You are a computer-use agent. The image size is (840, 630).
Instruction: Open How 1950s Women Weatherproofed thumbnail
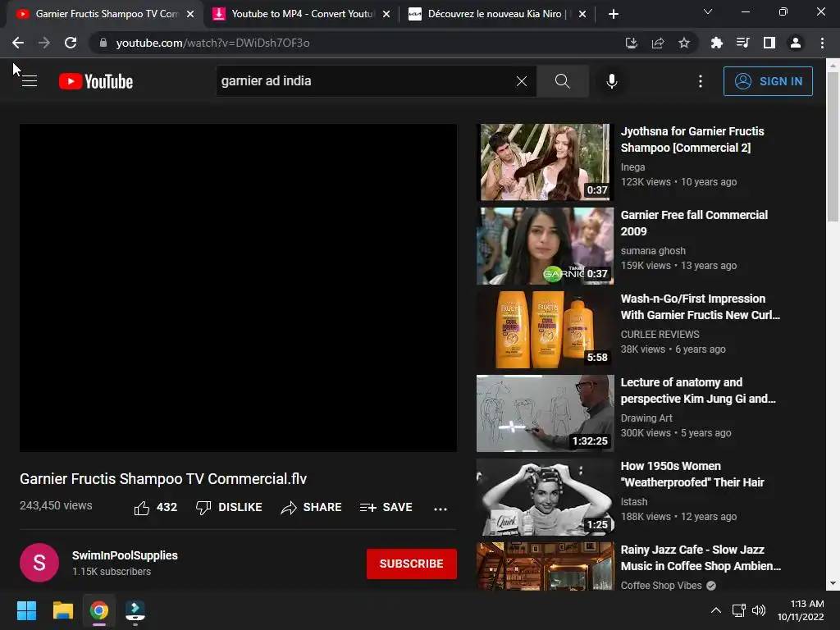coord(546,496)
